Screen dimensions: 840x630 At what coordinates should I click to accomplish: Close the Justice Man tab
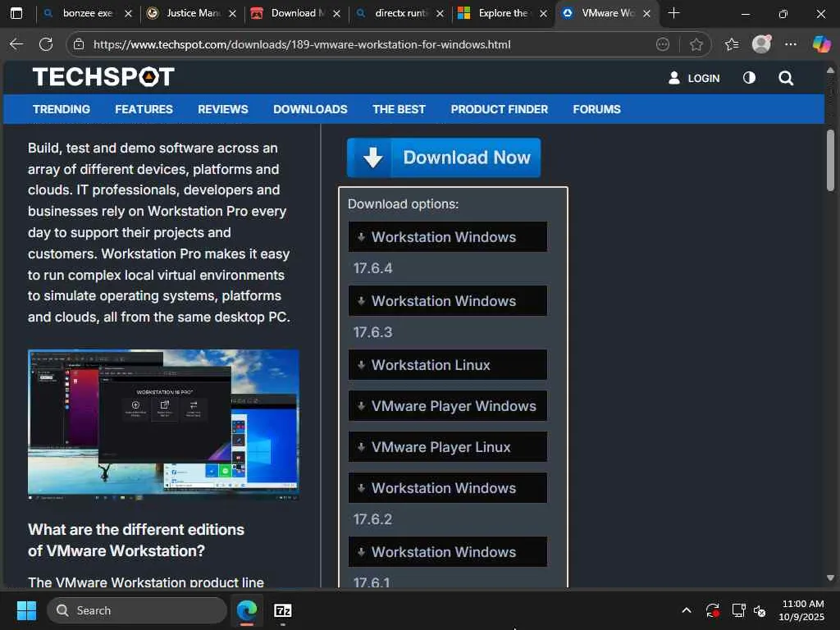pos(232,13)
